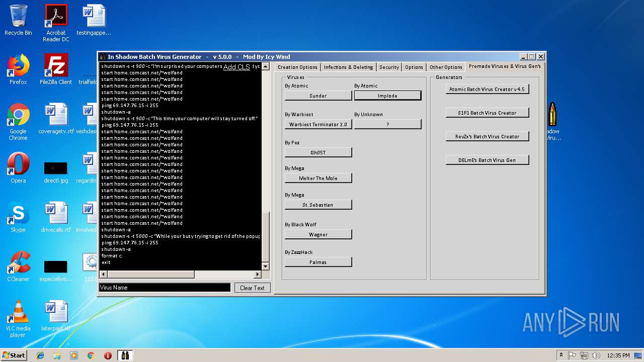The image size is (644, 362).
Task: Open the testingappe document icon
Action: [94, 20]
